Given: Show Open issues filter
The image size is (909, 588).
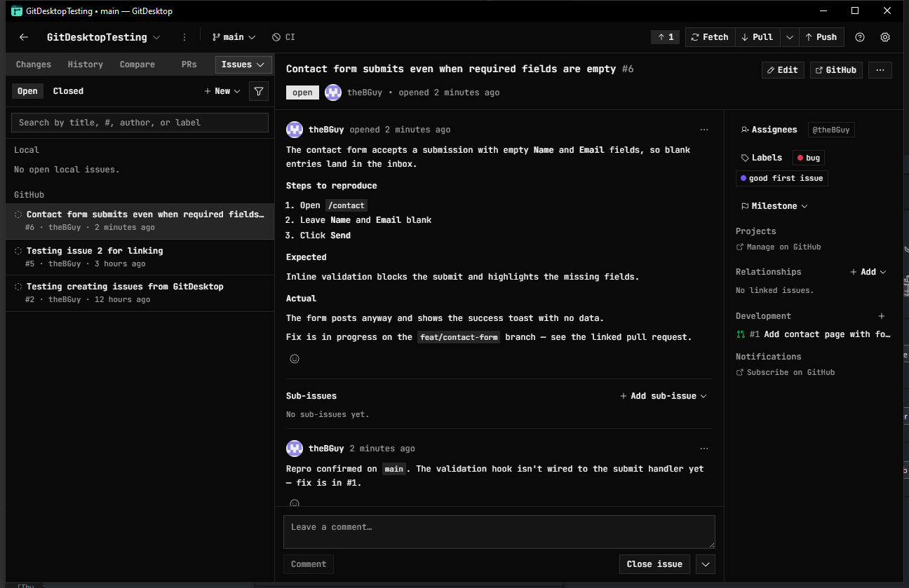Looking at the screenshot, I should (x=27, y=91).
